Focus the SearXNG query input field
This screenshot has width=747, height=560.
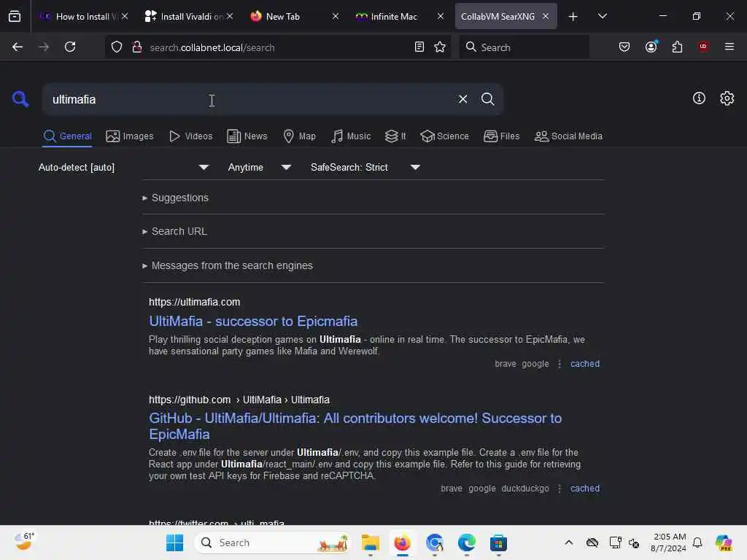(x=248, y=99)
